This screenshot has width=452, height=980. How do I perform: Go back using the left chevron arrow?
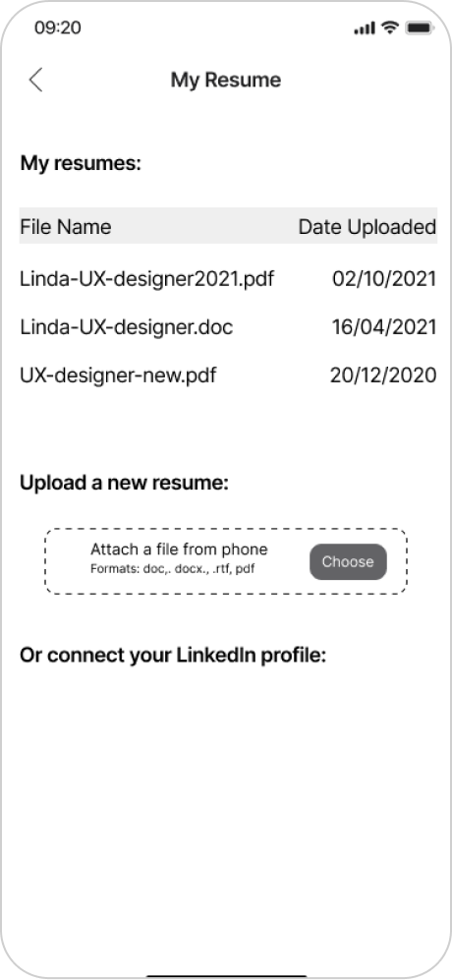click(x=35, y=80)
